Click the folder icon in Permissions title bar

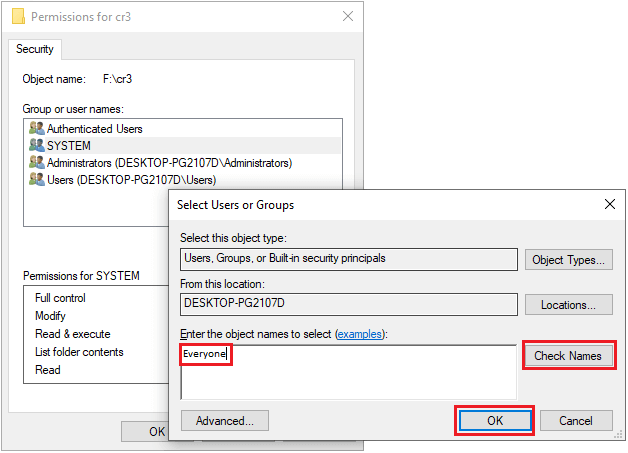pos(17,17)
